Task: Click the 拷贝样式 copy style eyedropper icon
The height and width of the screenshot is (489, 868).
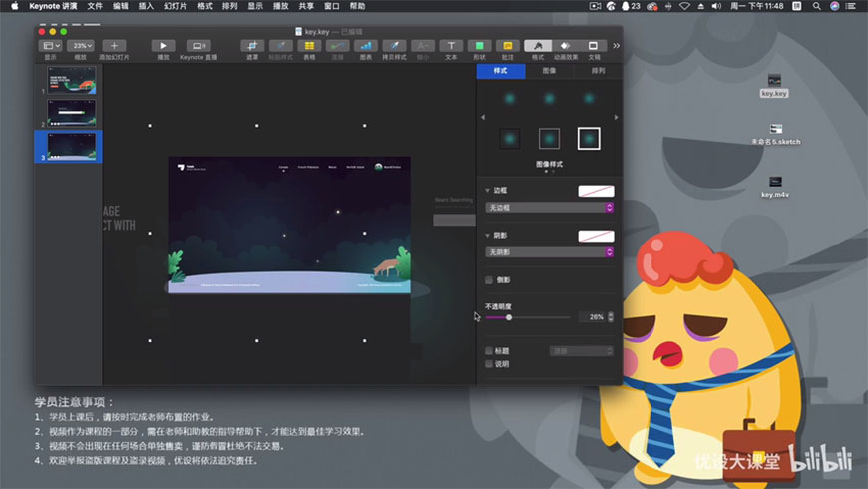Action: point(394,46)
